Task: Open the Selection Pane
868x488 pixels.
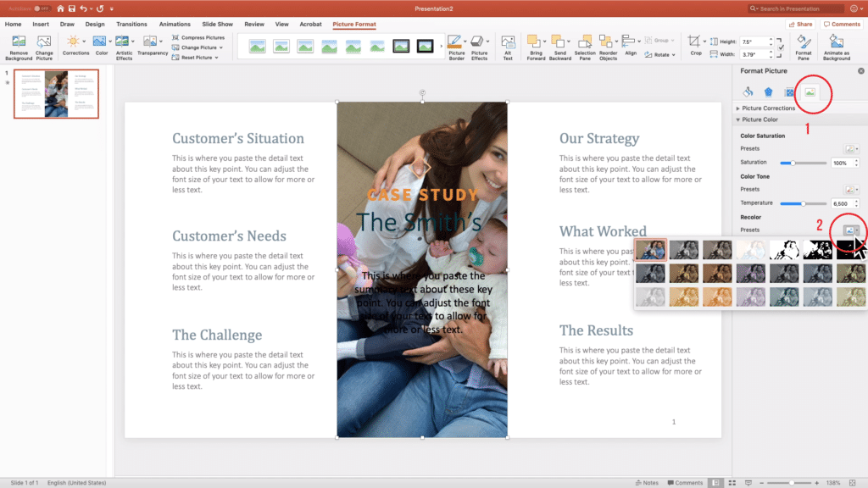Action: coord(585,44)
